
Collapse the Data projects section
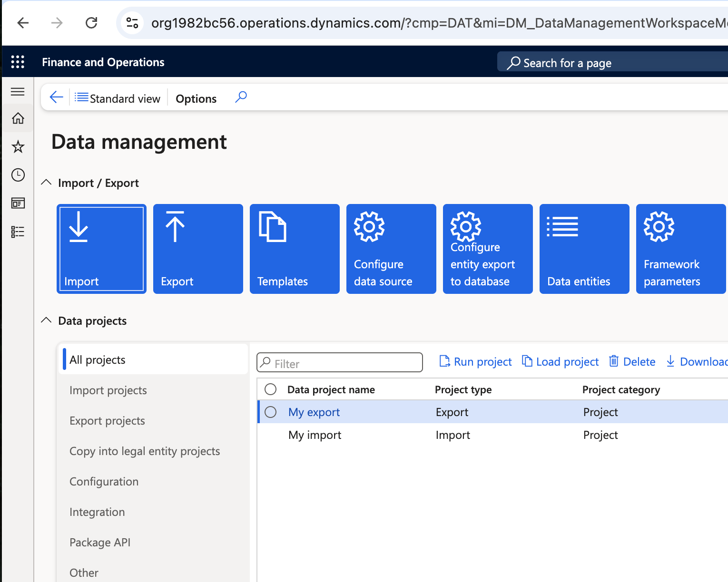pyautogui.click(x=46, y=320)
